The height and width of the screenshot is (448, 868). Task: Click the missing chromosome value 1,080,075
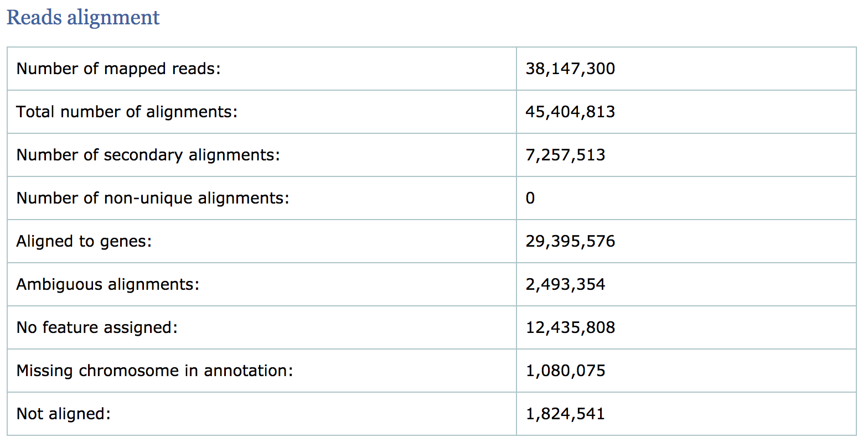coord(565,371)
